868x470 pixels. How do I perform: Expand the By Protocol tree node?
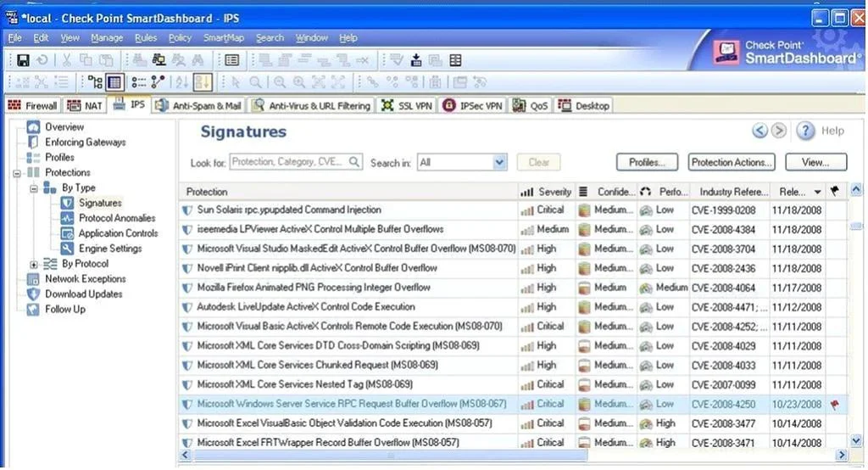click(34, 265)
